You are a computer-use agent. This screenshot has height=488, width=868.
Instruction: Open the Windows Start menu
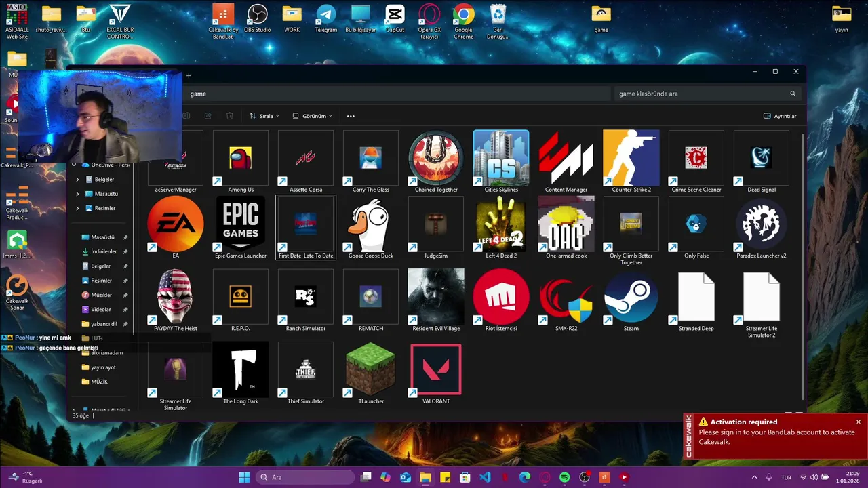pos(244,477)
